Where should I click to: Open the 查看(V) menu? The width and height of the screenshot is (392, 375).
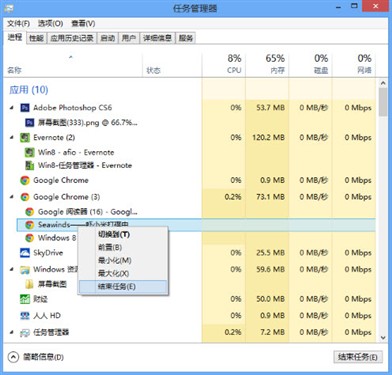pos(83,24)
